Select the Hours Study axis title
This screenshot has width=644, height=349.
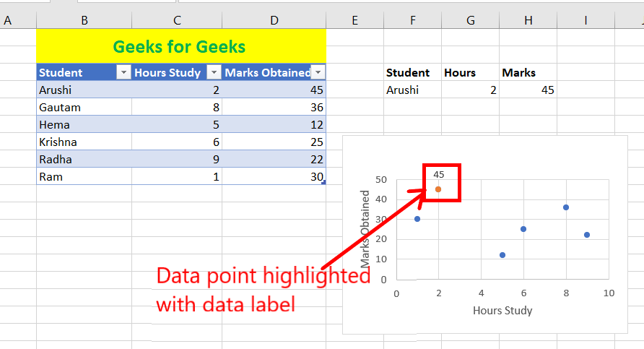[502, 311]
